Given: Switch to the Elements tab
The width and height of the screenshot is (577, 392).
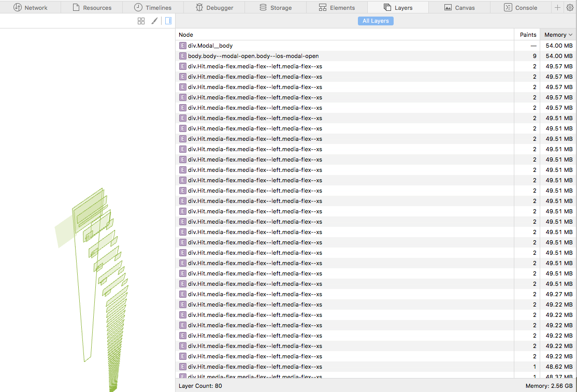Looking at the screenshot, I should (x=337, y=7).
